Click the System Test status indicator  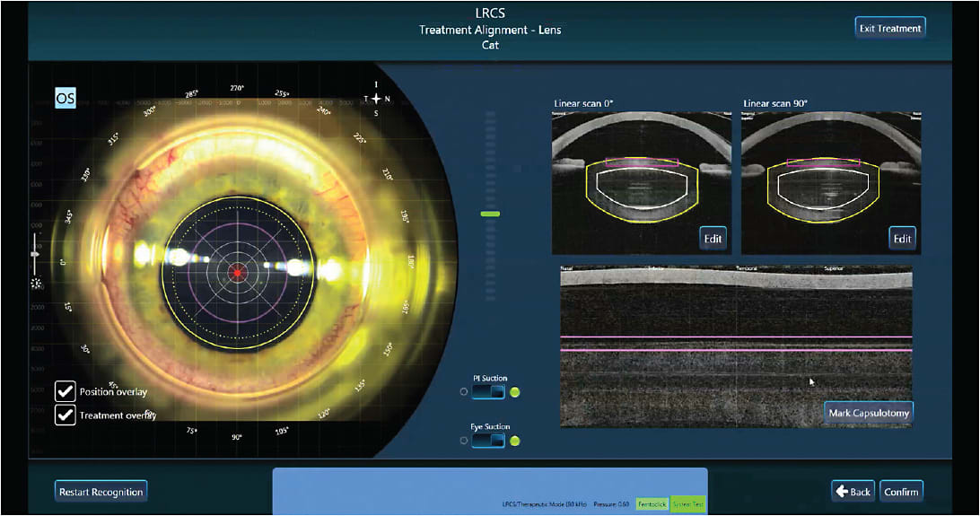(687, 504)
